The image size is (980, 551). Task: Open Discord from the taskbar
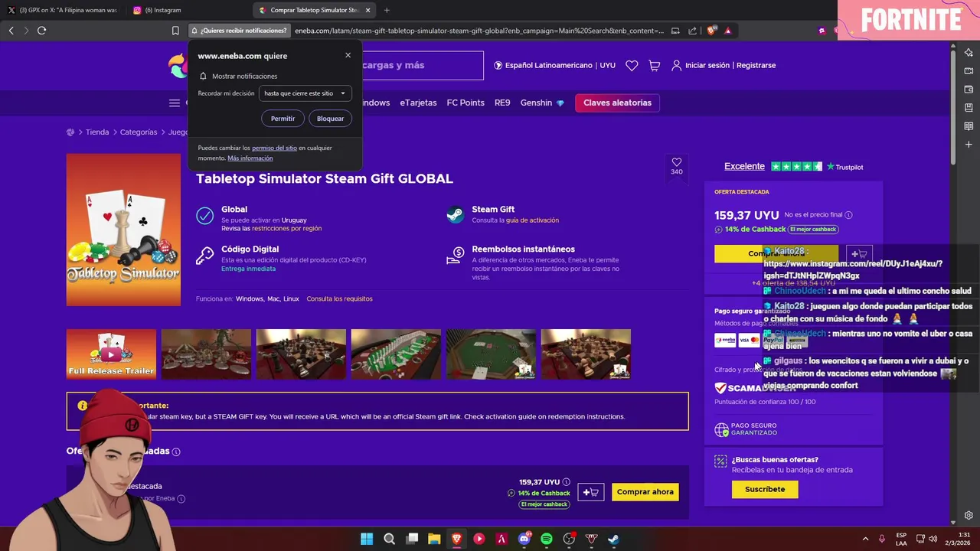pyautogui.click(x=524, y=539)
